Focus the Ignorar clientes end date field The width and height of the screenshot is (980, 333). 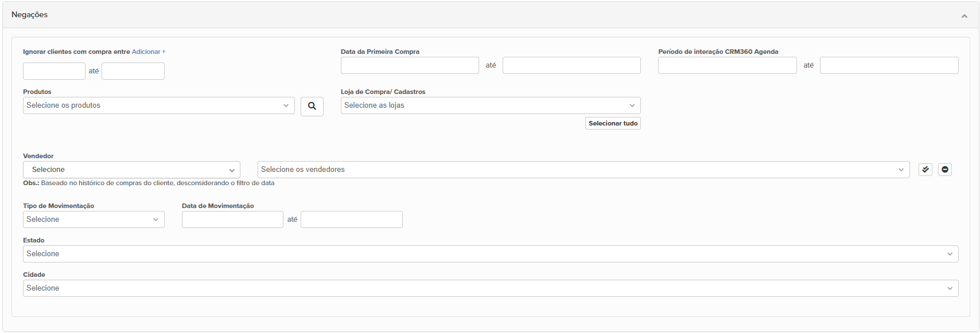click(133, 71)
